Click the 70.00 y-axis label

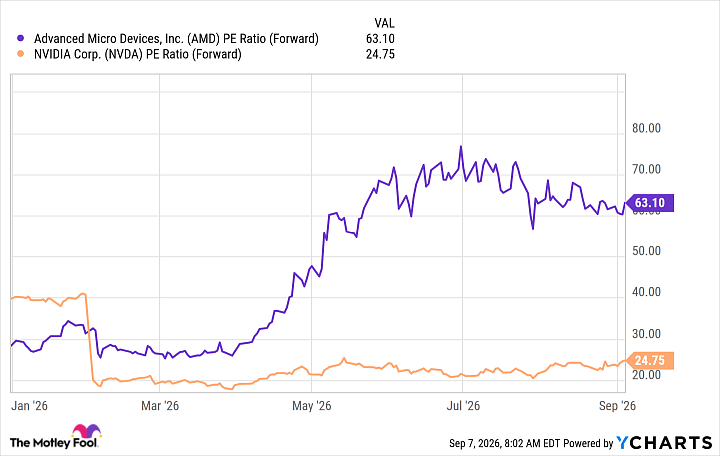pos(647,169)
